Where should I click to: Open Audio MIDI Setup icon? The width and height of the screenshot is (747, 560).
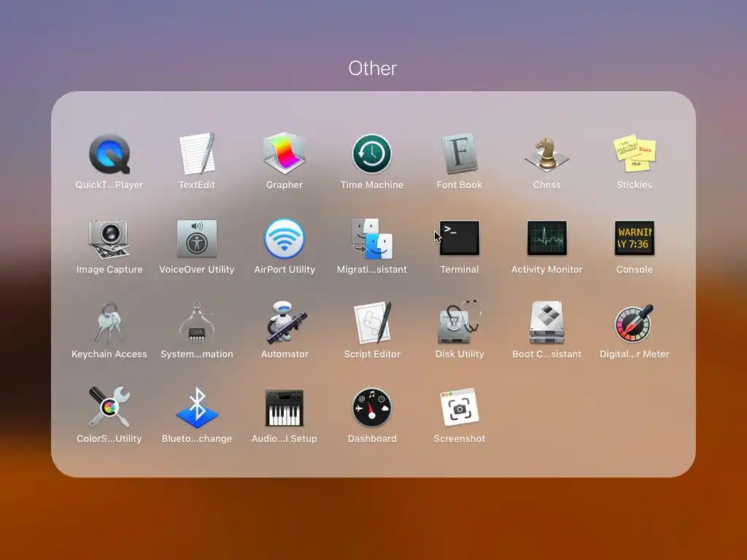coord(285,408)
